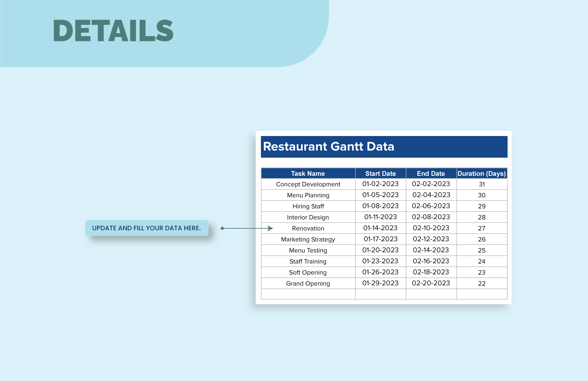Select the Menu Testing cell
The image size is (588, 381).
(308, 250)
